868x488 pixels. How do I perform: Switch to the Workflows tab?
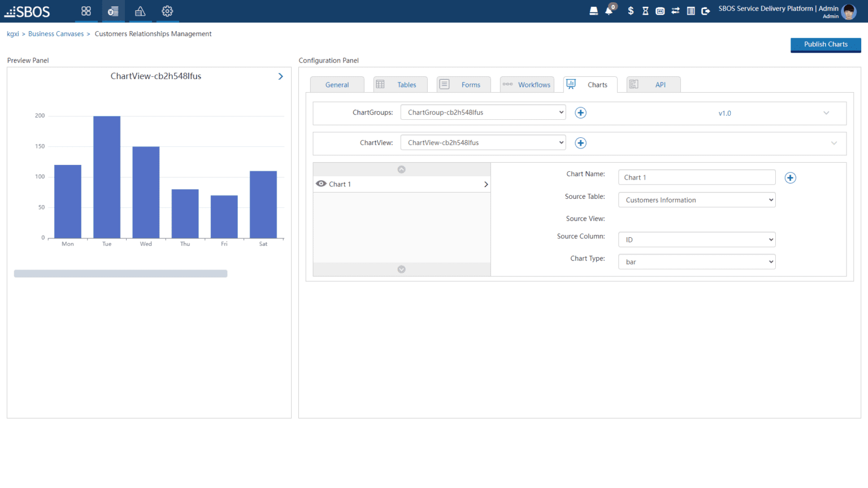pyautogui.click(x=527, y=84)
